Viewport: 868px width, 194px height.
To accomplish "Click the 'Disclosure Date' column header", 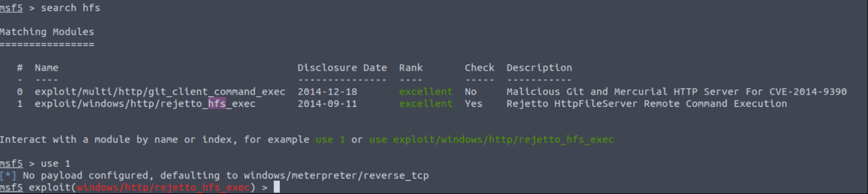I will point(342,68).
